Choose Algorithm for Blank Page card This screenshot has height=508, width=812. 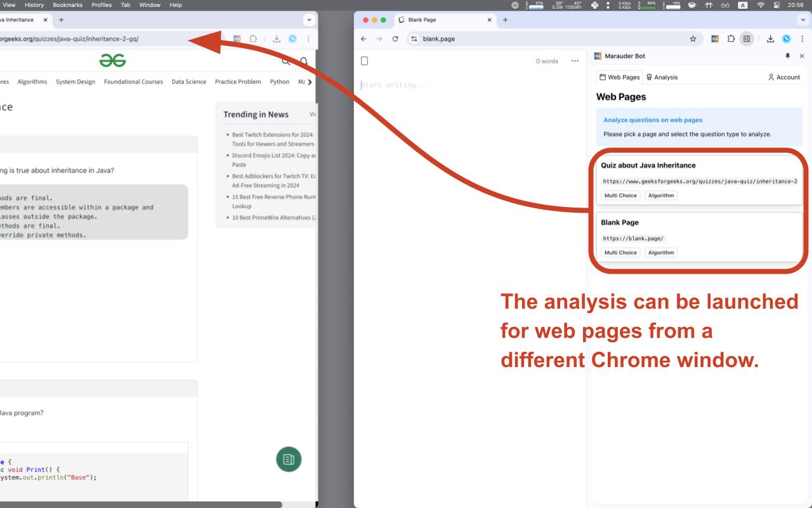click(x=661, y=253)
